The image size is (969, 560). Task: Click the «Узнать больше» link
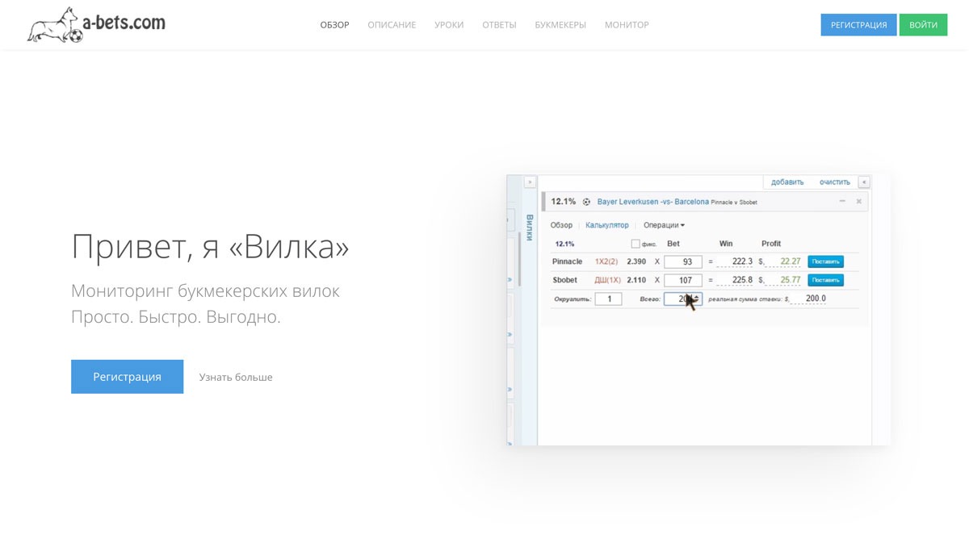pyautogui.click(x=236, y=377)
